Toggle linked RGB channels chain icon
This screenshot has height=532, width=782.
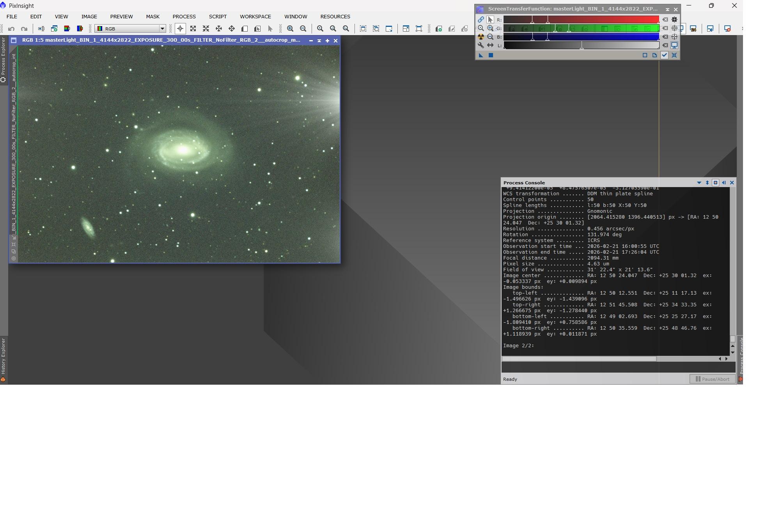tap(481, 19)
